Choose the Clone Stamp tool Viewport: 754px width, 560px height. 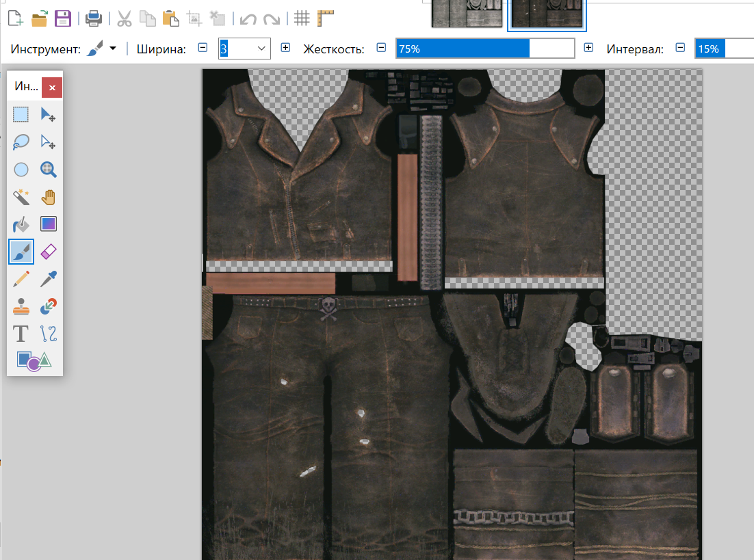[21, 306]
